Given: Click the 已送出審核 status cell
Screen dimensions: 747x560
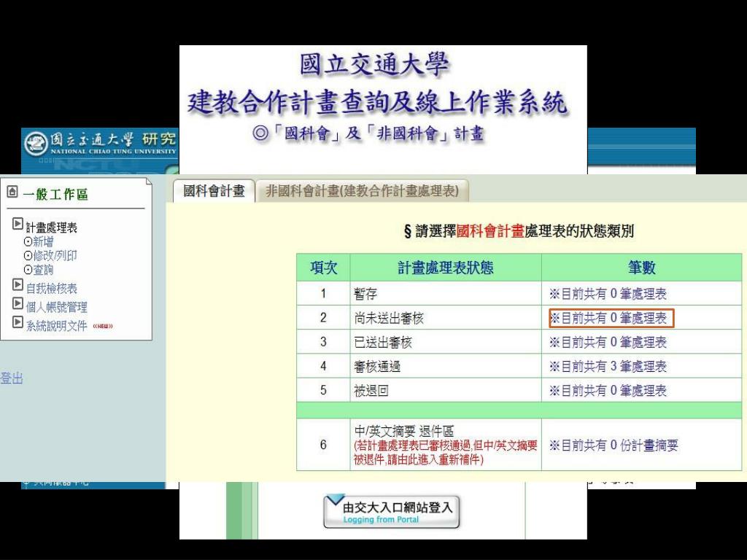Looking at the screenshot, I should pos(446,342).
